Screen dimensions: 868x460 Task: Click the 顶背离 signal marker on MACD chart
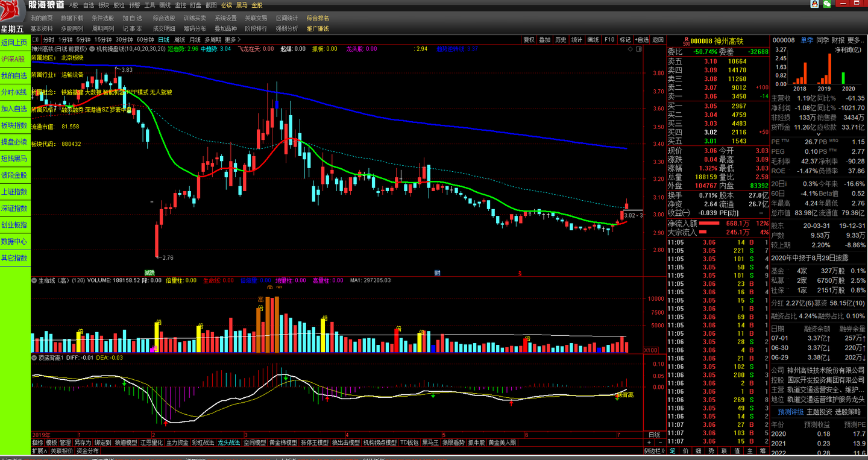point(624,394)
